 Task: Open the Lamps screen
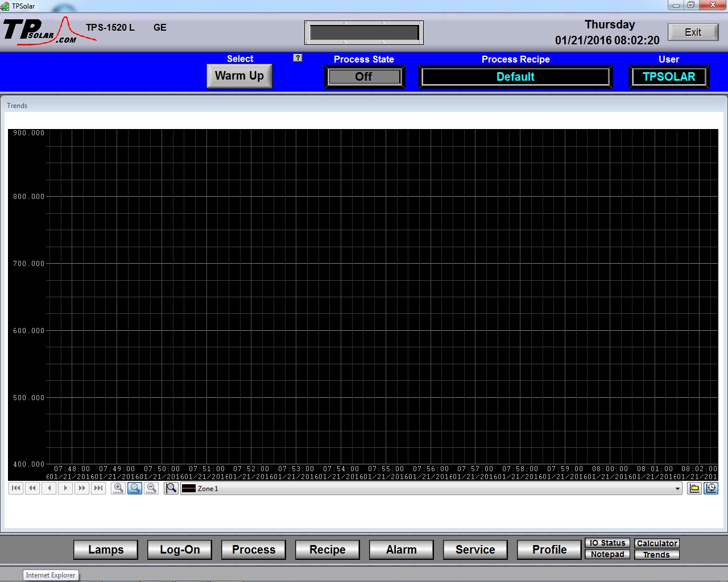pyautogui.click(x=106, y=550)
